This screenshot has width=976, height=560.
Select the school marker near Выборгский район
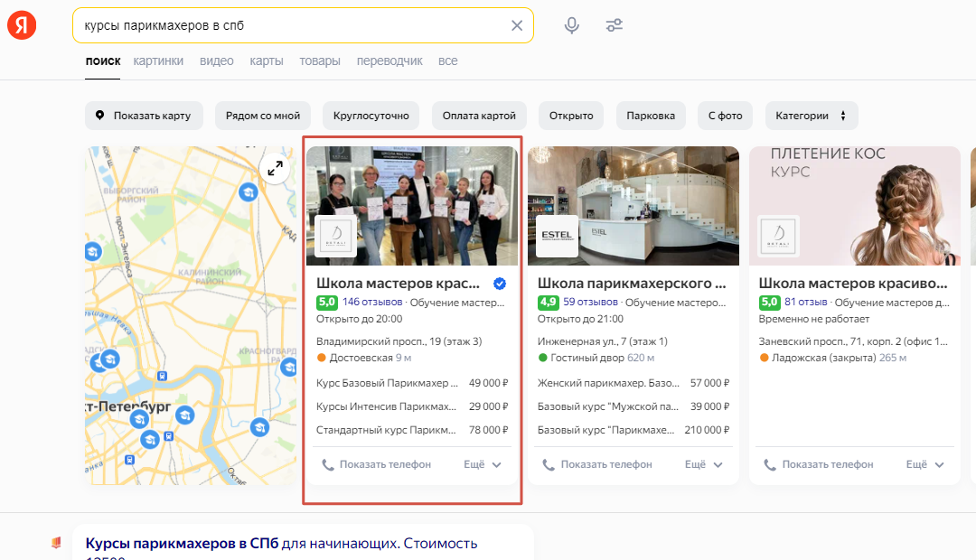(x=249, y=192)
